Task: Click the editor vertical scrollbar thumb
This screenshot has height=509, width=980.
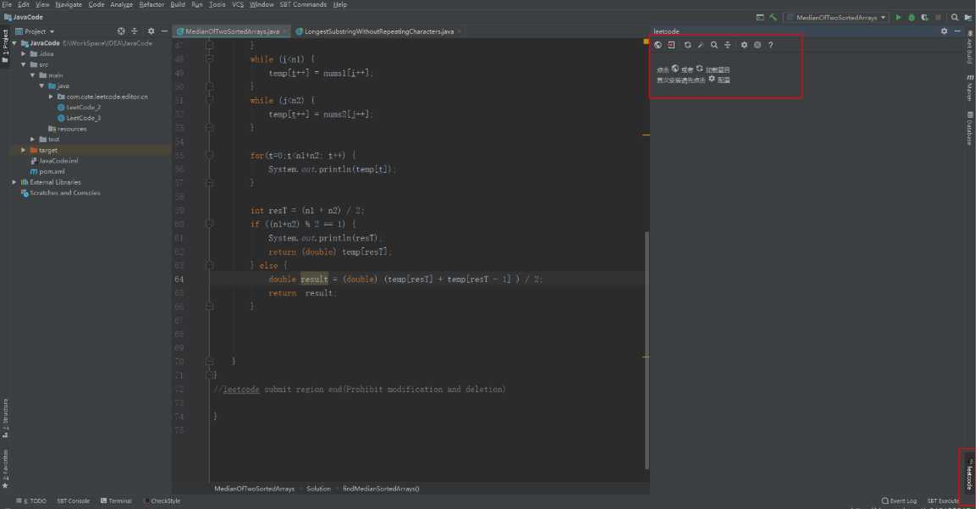Action: [647, 350]
